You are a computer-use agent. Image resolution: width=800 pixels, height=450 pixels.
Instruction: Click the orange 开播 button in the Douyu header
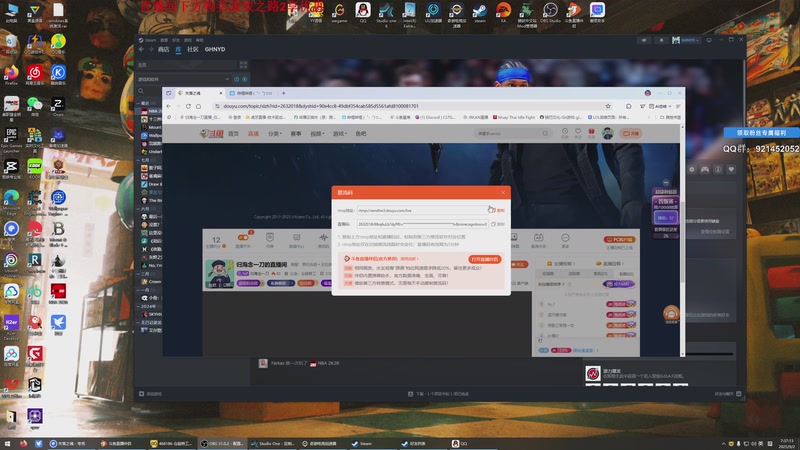pos(630,134)
